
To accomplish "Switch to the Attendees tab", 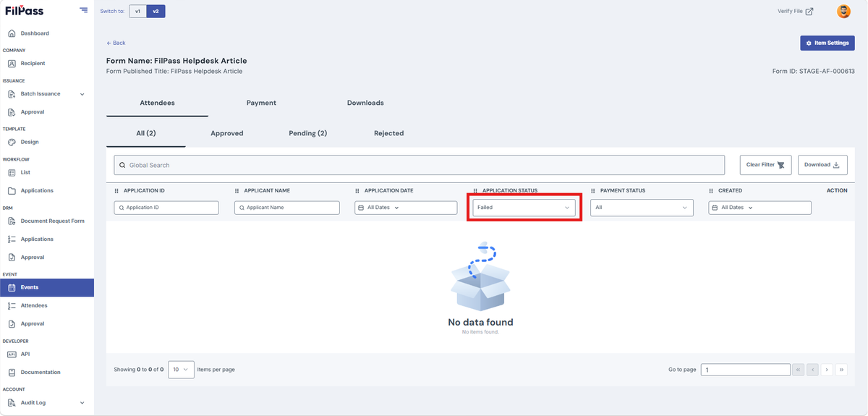I will tap(157, 103).
